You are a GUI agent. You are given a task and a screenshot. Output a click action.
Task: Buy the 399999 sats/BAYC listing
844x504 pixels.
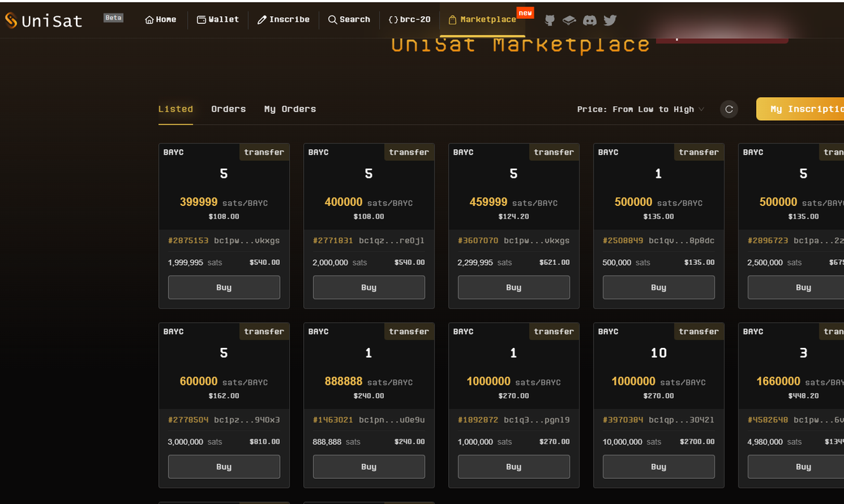coord(224,287)
